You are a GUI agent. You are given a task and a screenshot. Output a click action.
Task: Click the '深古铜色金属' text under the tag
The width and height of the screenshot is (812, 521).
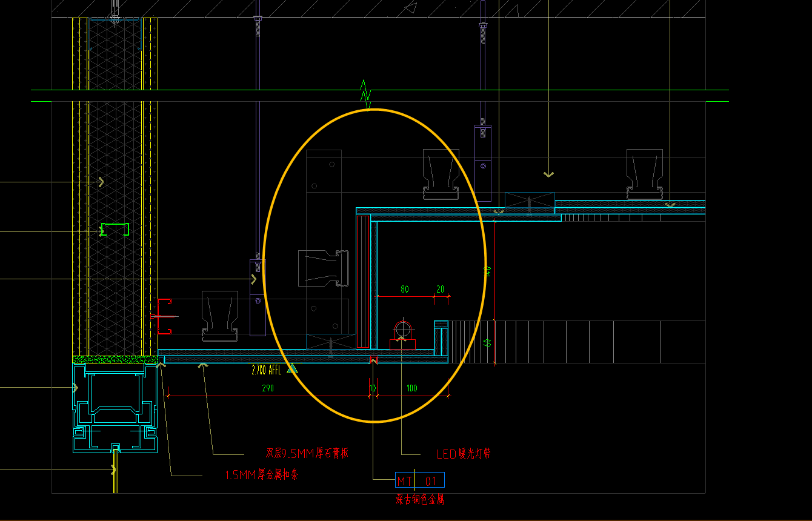click(421, 500)
